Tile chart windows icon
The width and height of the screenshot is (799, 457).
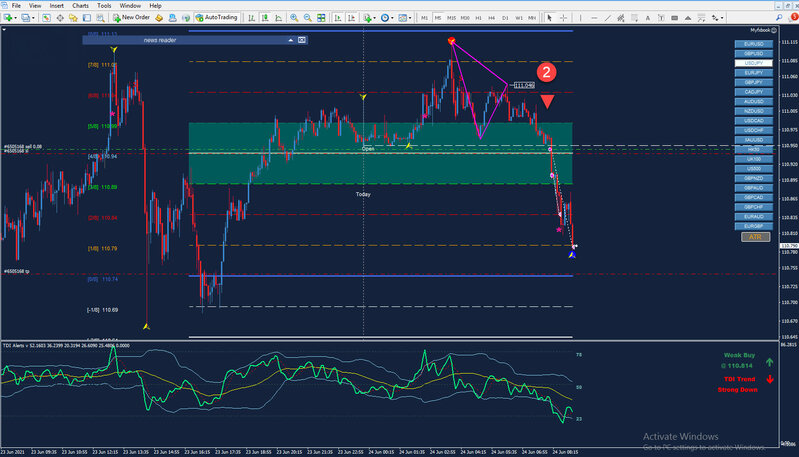pyautogui.click(x=321, y=18)
